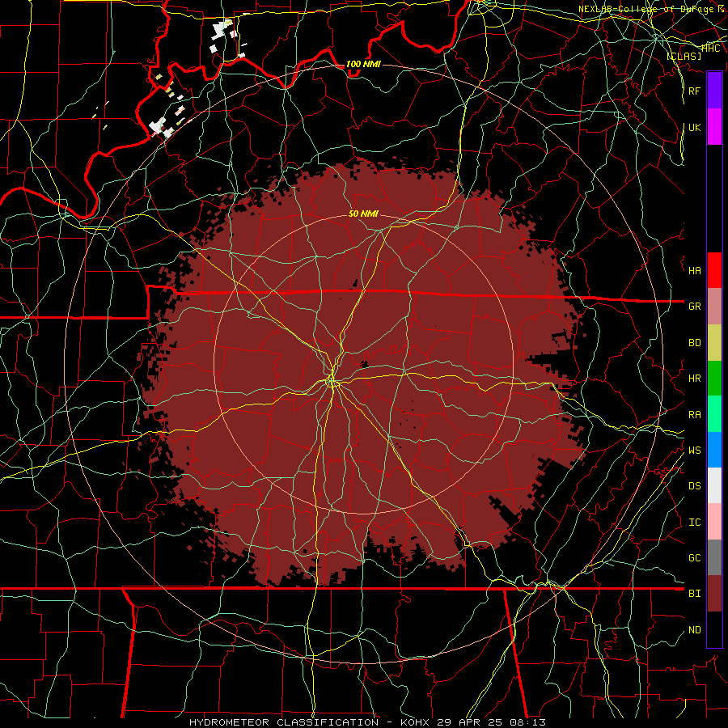Click the 'HR' legend label
This screenshot has height=728, width=728.
(x=694, y=379)
